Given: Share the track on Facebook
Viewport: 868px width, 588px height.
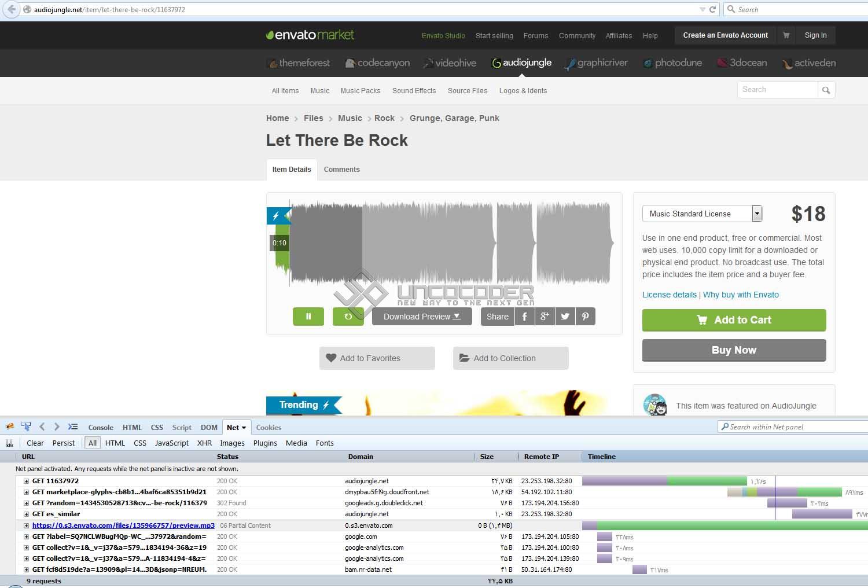Looking at the screenshot, I should 525,317.
